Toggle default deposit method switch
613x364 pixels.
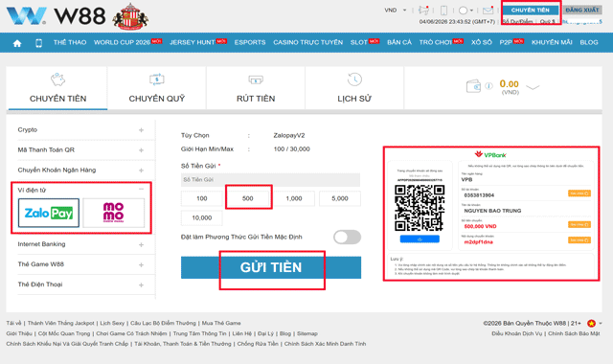pyautogui.click(x=347, y=237)
